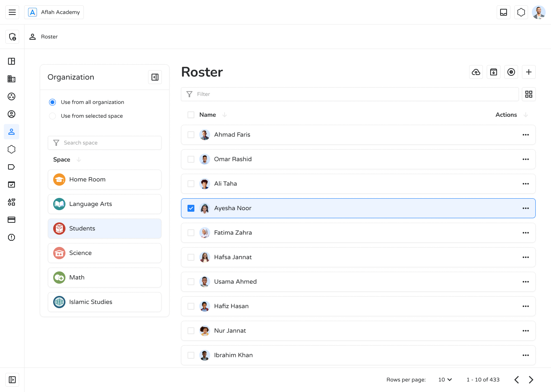The width and height of the screenshot is (551, 392).
Task: Open actions menu for Fatima Zahra
Action: (x=526, y=233)
